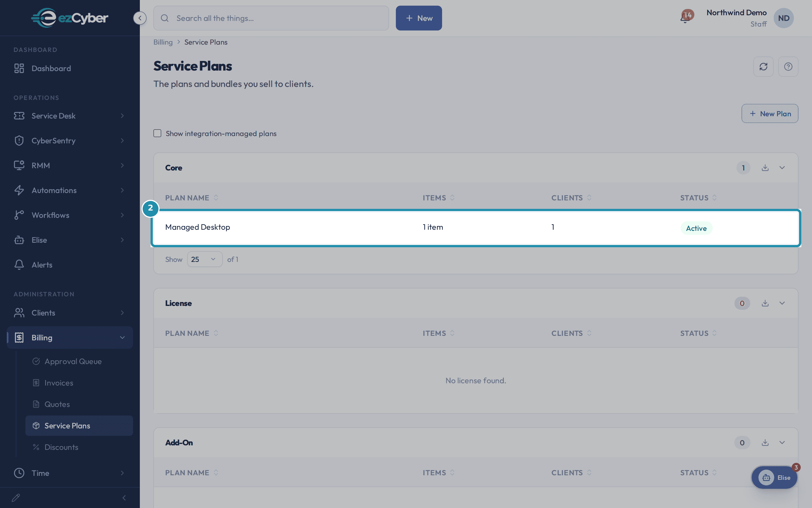Open Alerts in sidebar

[70, 265]
